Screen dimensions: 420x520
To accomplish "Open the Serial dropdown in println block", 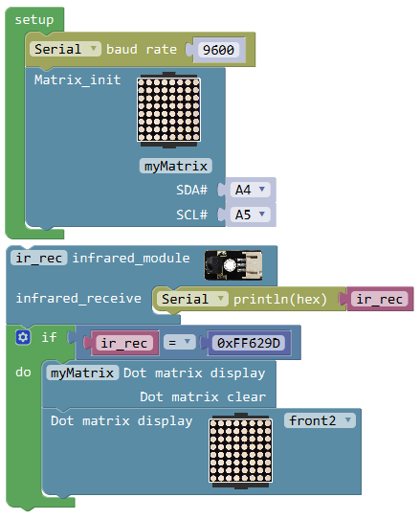I will 192,299.
